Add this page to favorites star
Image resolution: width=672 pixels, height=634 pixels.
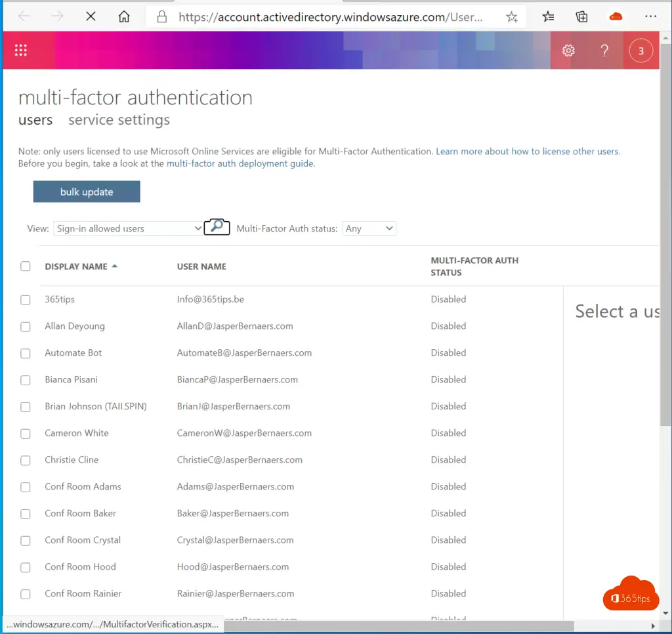point(512,17)
